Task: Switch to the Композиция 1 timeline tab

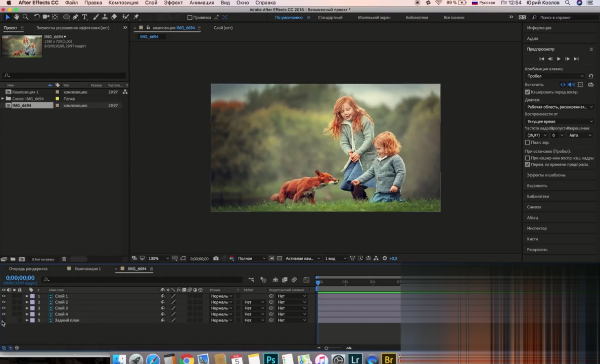Action: 87,269
